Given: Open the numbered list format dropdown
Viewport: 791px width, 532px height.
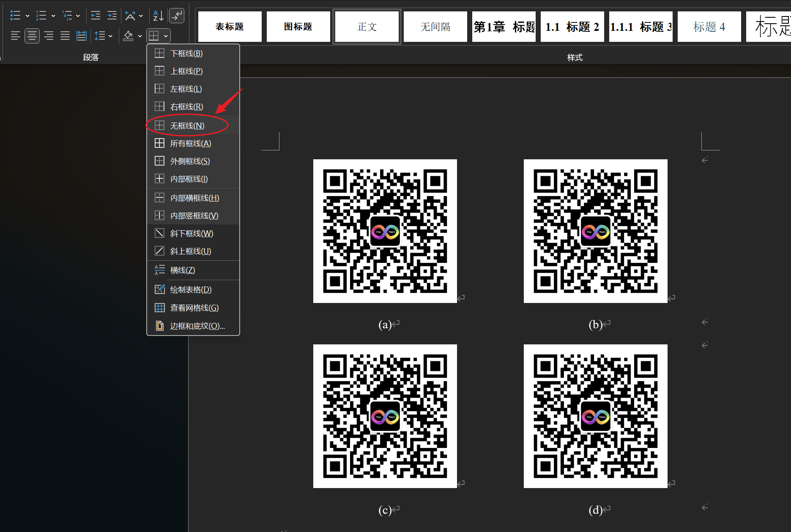Looking at the screenshot, I should (x=53, y=16).
